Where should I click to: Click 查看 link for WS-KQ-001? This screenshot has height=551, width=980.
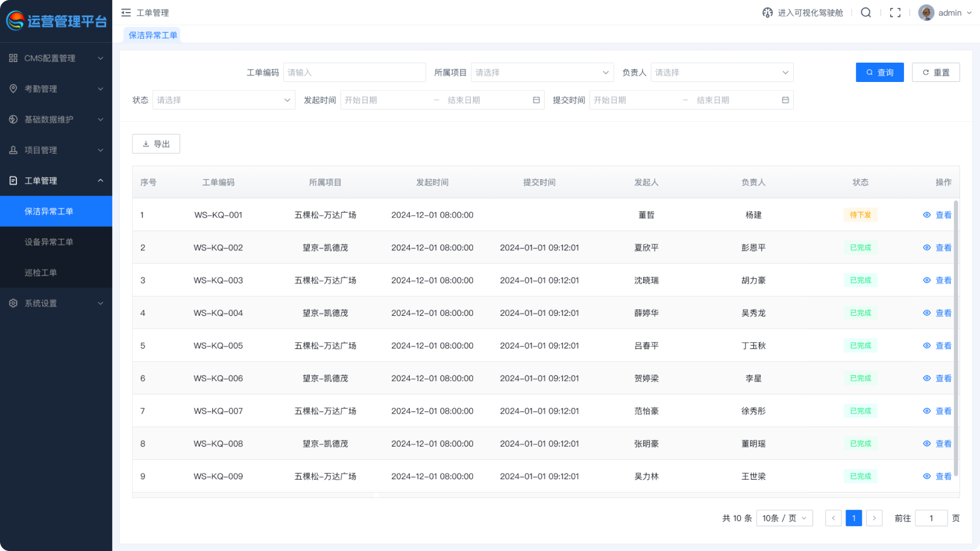coord(944,215)
